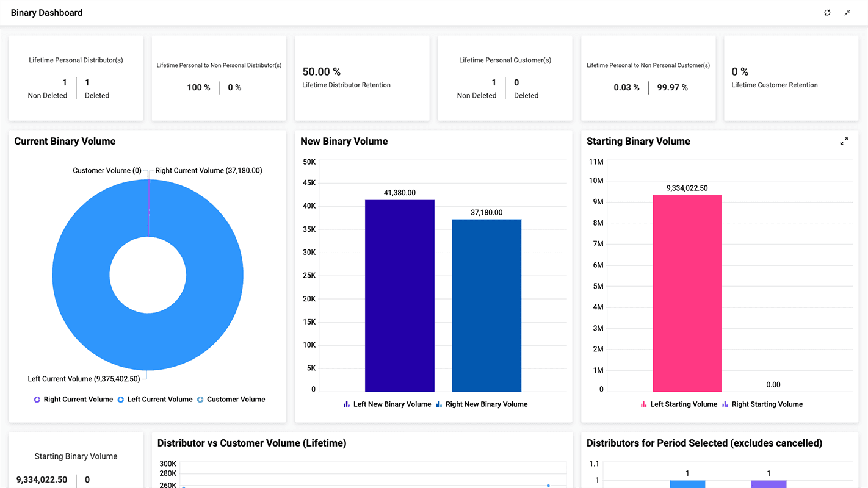Click "Deleted" in the Personal Customer(s) card

click(526, 96)
